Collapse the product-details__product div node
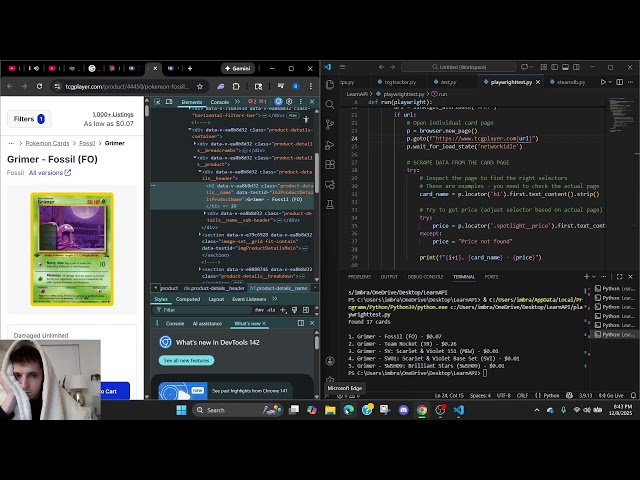The width and height of the screenshot is (640, 480). point(195,158)
